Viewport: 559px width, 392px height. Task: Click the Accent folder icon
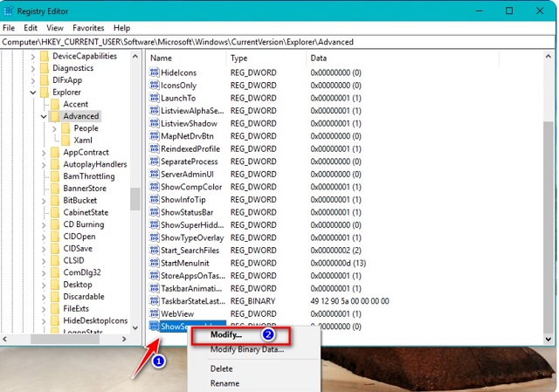click(55, 104)
